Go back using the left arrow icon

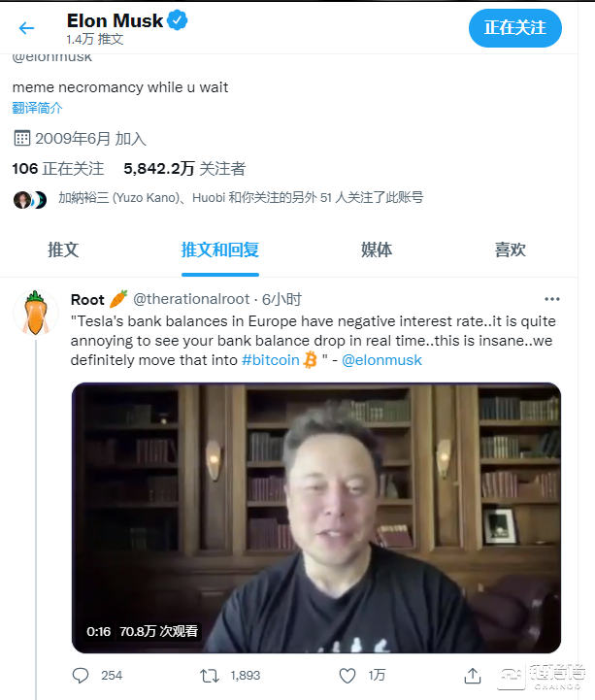(26, 28)
